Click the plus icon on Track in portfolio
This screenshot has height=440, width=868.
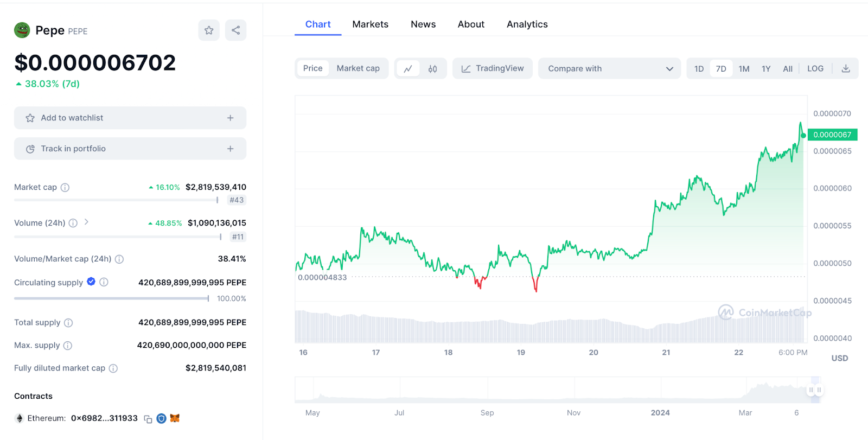pos(231,149)
